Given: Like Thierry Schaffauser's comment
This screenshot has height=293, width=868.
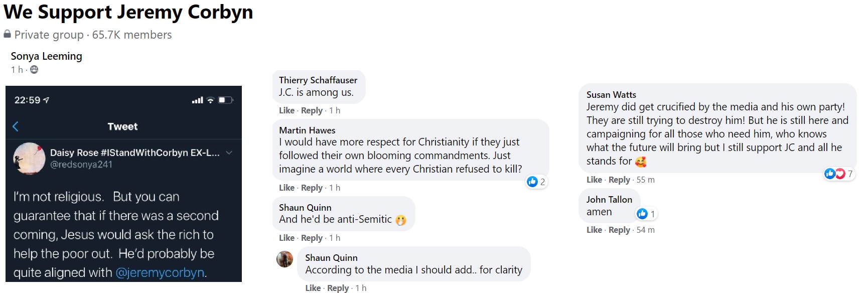Looking at the screenshot, I should click(286, 110).
